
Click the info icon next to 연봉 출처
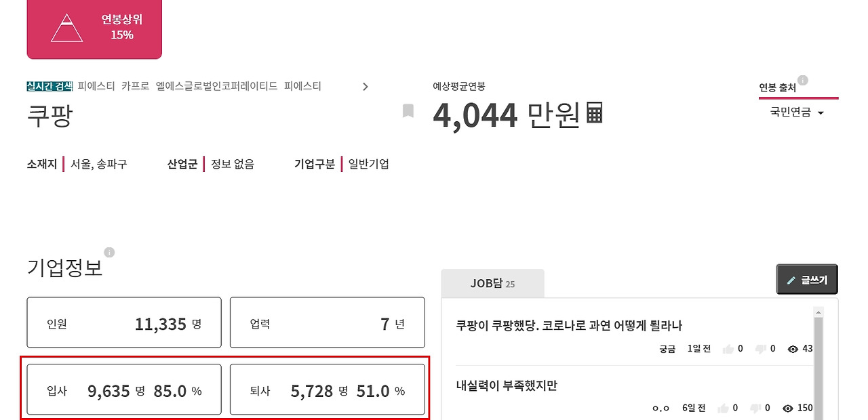(x=804, y=79)
